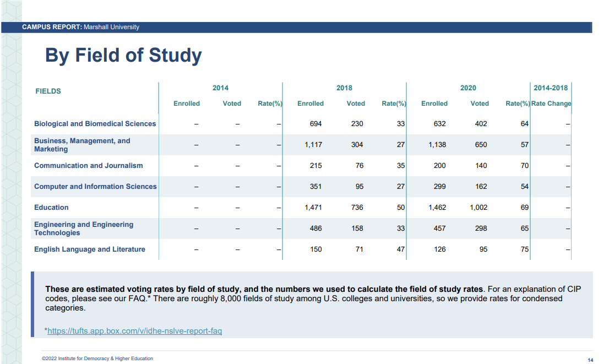
Task: Click the 351 enrolled value for Computer Sciences
Action: [x=316, y=187]
